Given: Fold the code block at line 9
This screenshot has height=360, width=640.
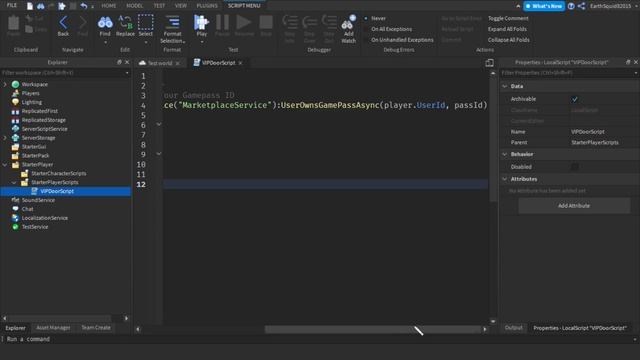Looking at the screenshot, I should pyautogui.click(x=159, y=154).
